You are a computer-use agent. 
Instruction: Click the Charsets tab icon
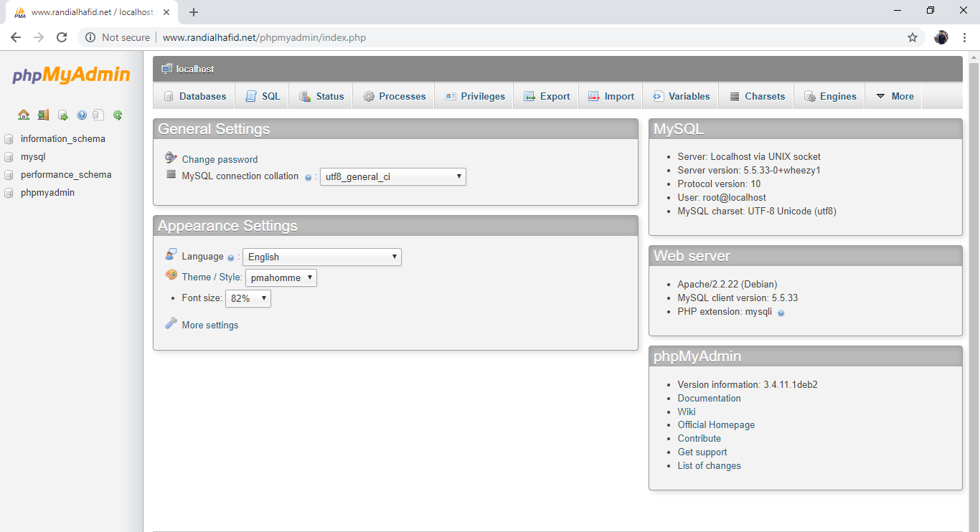pos(735,96)
